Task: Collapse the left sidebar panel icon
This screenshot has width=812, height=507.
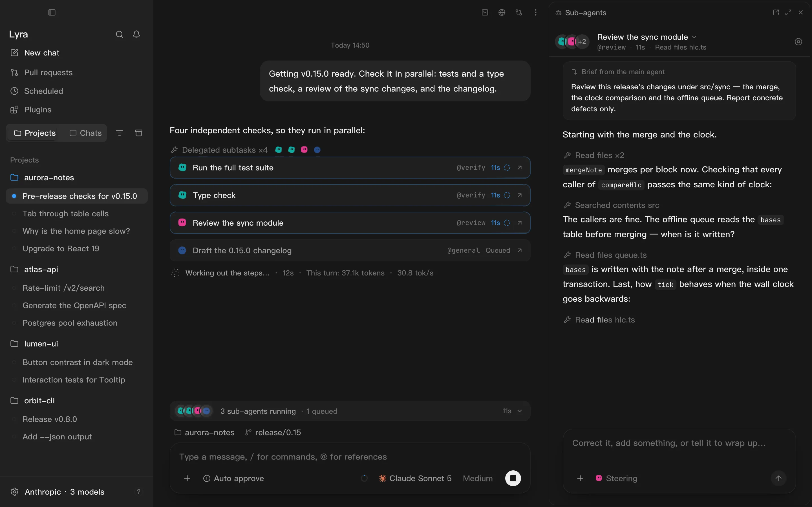Action: (52, 12)
